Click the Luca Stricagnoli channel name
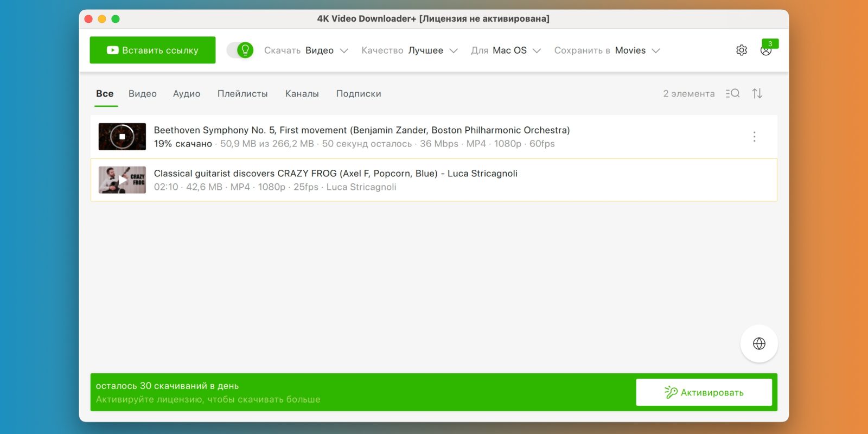The image size is (868, 434). click(361, 187)
